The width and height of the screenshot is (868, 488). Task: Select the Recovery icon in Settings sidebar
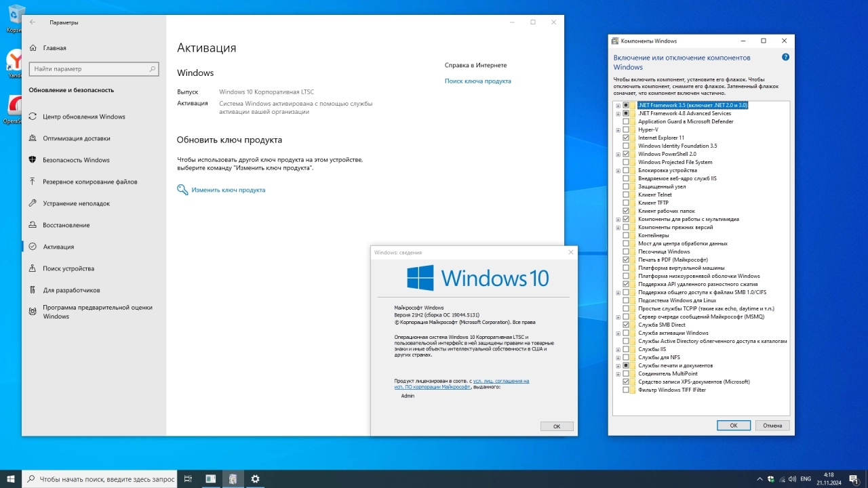[x=33, y=225]
